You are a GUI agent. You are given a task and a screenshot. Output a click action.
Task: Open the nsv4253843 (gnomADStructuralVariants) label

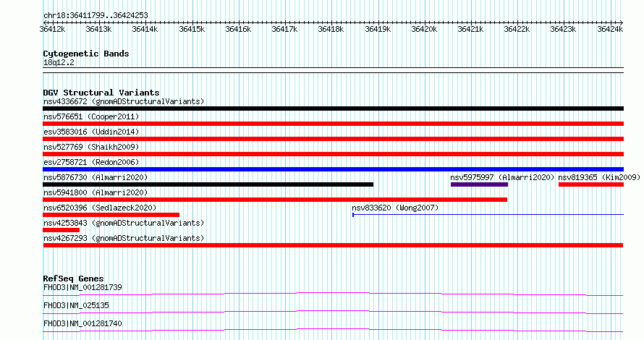(x=124, y=223)
